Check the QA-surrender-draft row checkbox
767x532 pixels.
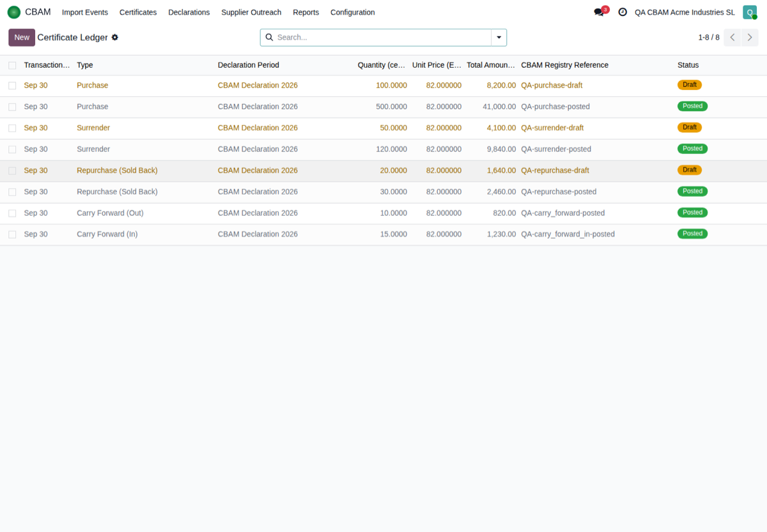[x=12, y=128]
